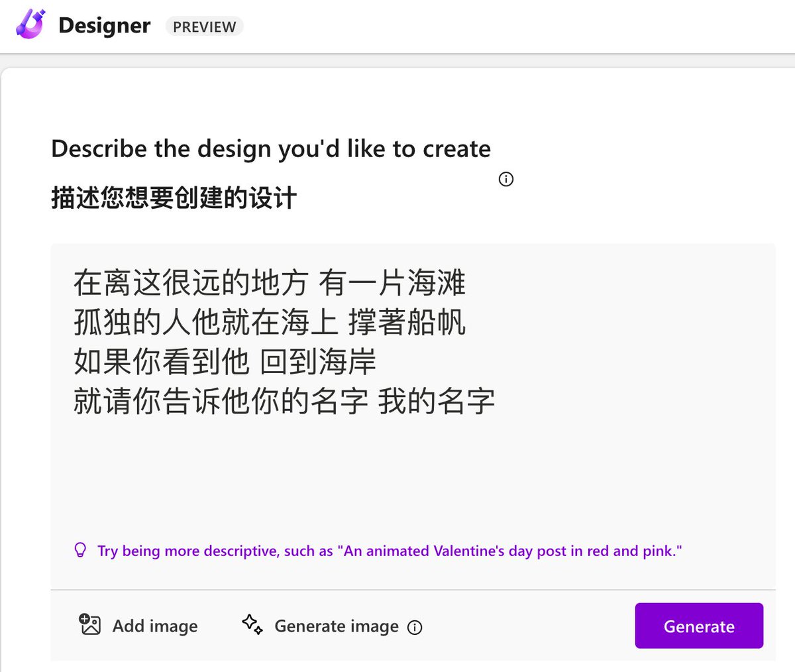Click the Generate image sparkle icon

pyautogui.click(x=252, y=624)
